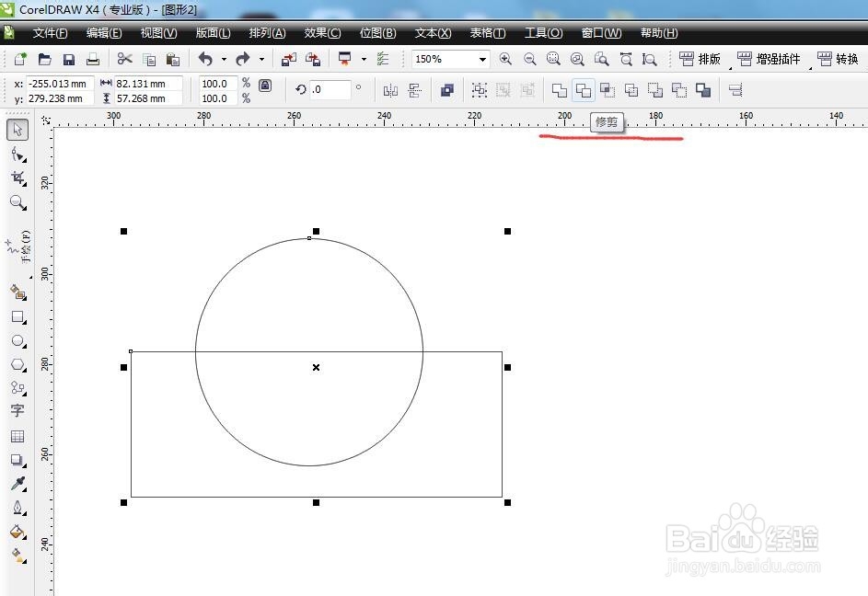Click the Front Minus Back button
This screenshot has width=868, height=596.
click(x=655, y=89)
